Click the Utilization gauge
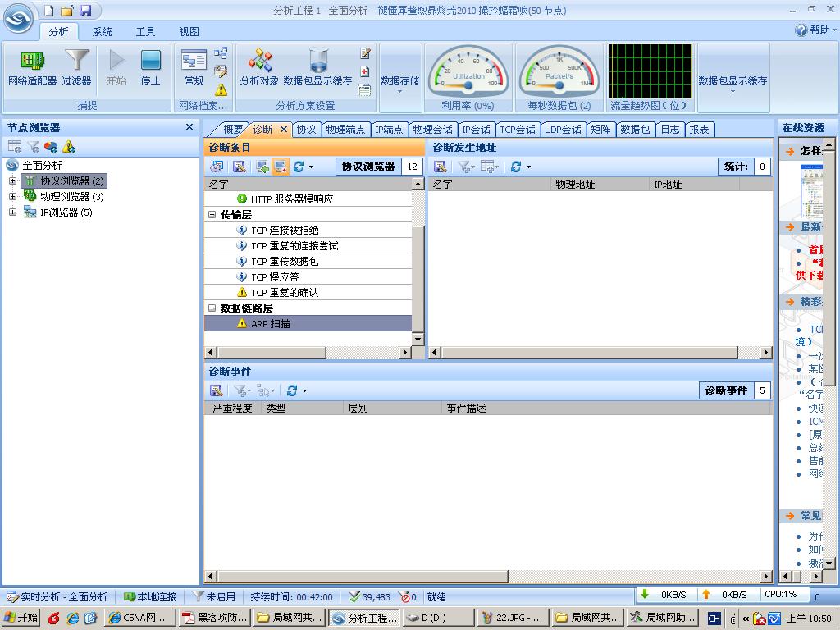 tap(468, 71)
